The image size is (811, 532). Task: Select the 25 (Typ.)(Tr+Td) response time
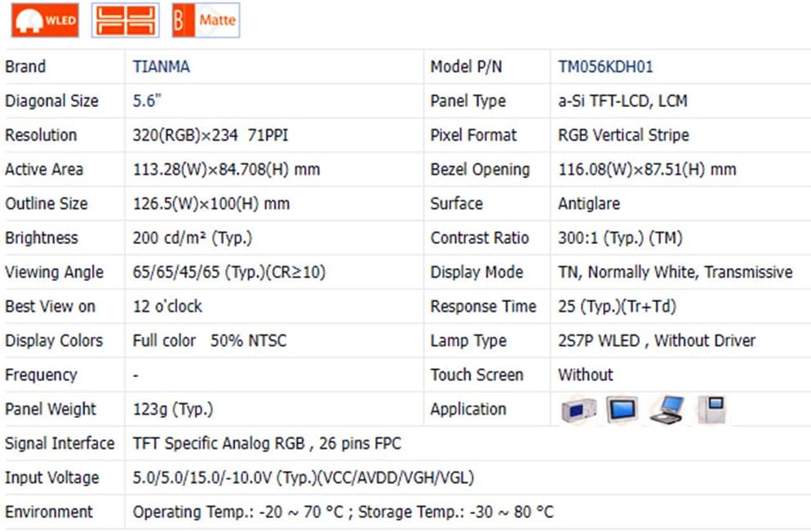pos(617,306)
